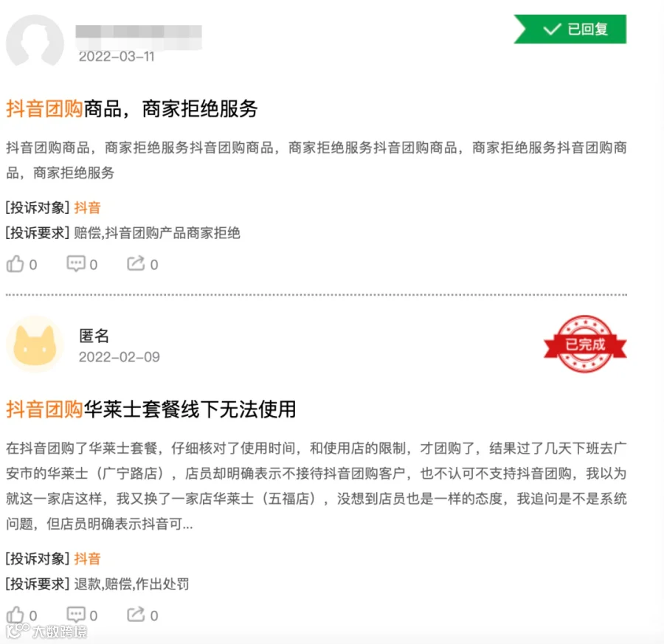Select the 匿名 username
This screenshot has width=664, height=644.
click(94, 336)
